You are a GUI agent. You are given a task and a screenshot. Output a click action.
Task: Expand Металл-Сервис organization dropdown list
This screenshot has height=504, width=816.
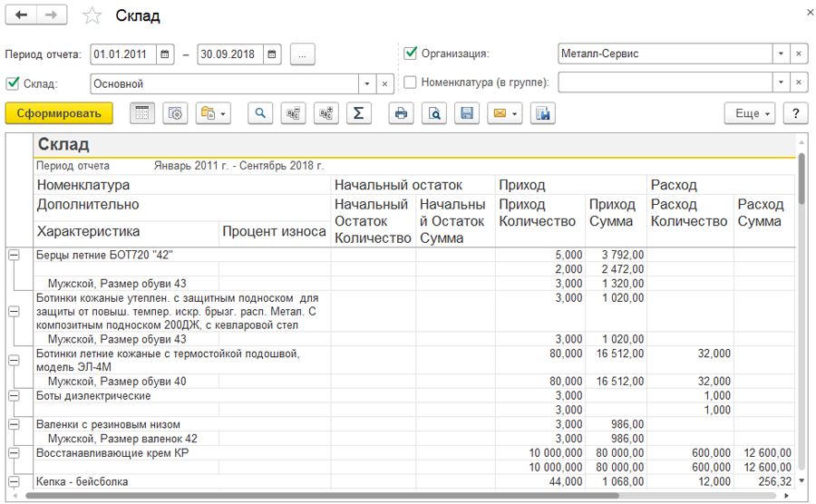(x=781, y=53)
